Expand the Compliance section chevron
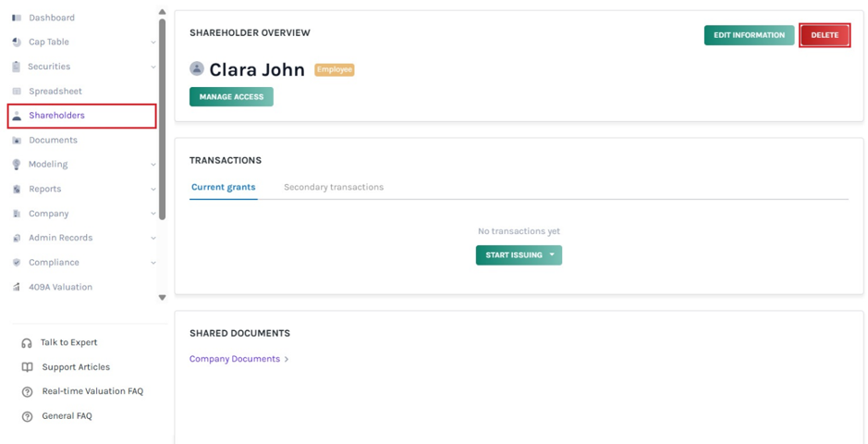Image resolution: width=868 pixels, height=444 pixels. click(x=153, y=263)
